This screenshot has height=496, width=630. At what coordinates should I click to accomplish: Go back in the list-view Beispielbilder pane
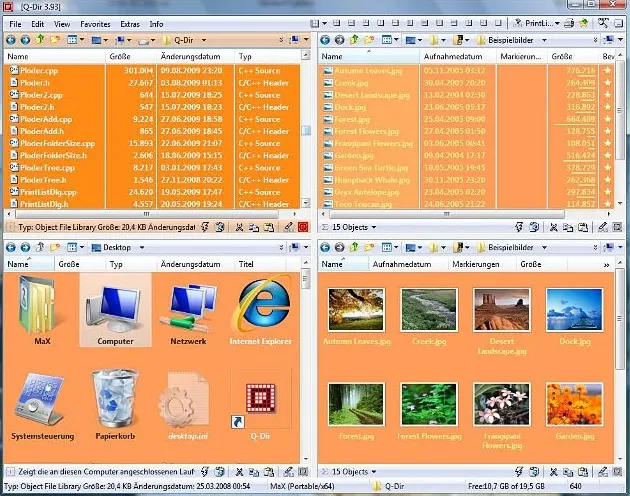[x=325, y=40]
